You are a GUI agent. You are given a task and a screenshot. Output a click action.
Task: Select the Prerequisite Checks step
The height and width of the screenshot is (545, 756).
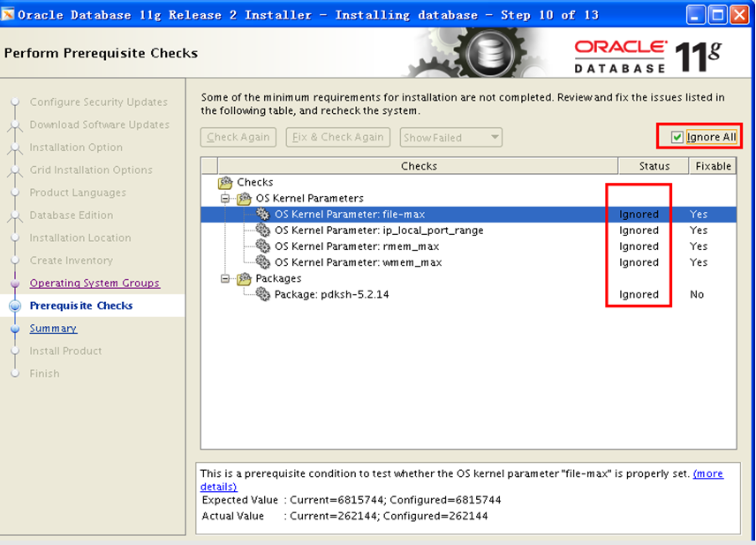[81, 306]
